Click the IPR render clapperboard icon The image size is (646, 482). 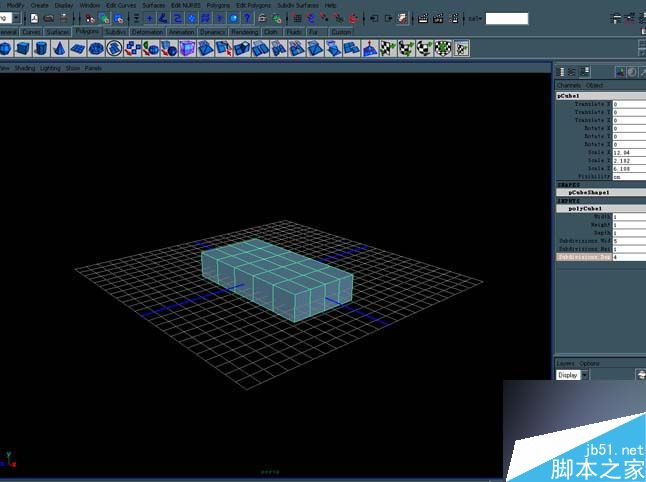point(438,18)
